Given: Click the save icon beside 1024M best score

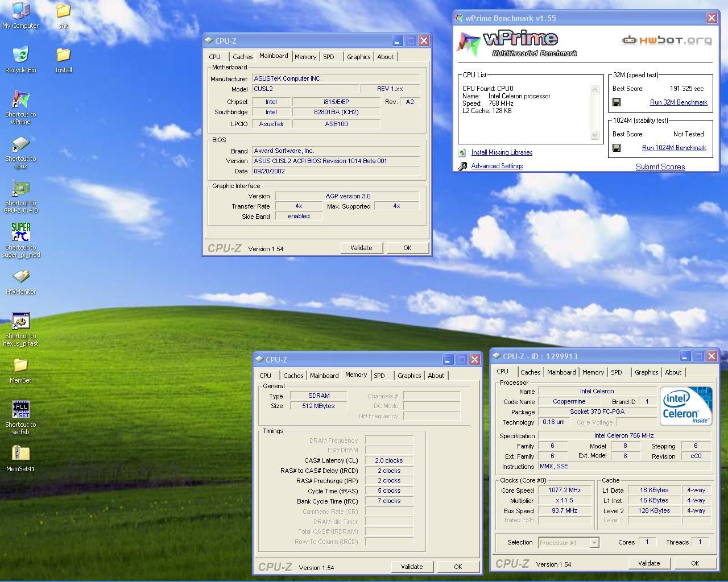Looking at the screenshot, I should pos(617,148).
